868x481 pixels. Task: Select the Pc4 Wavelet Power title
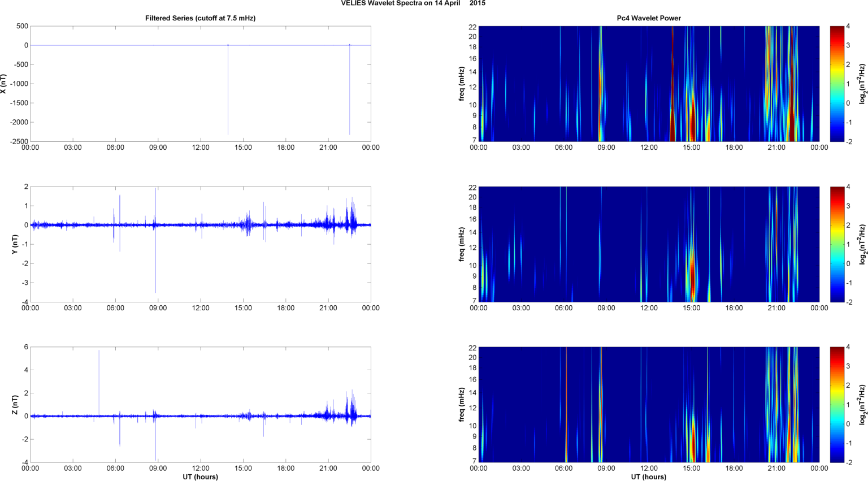pos(648,18)
